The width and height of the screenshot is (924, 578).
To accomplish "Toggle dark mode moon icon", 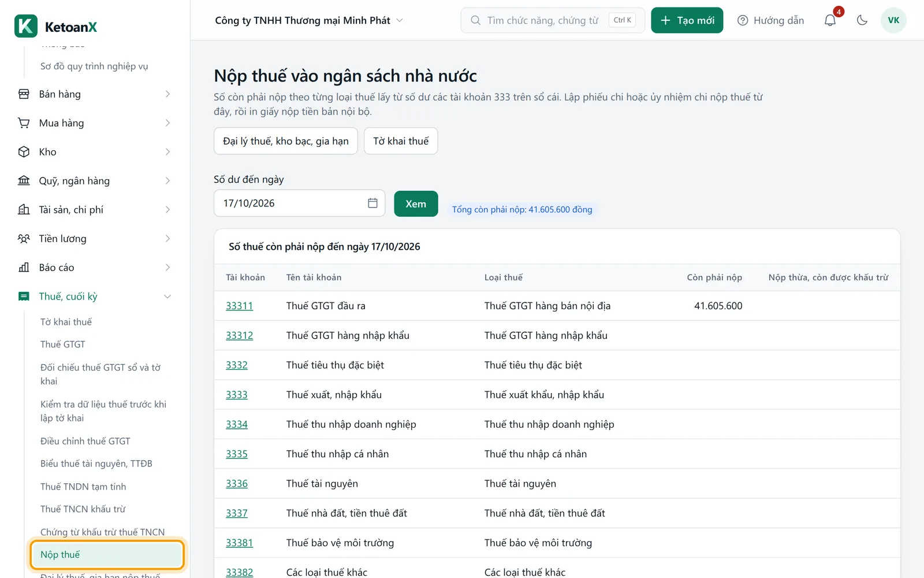I will (x=862, y=20).
